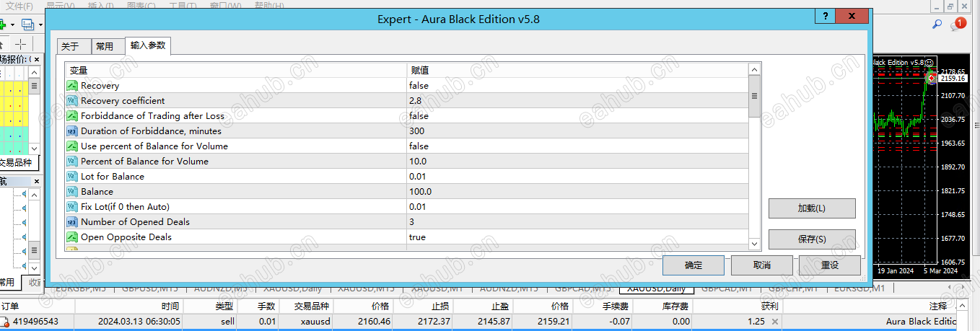Select the 输入参数 tab

[148, 45]
